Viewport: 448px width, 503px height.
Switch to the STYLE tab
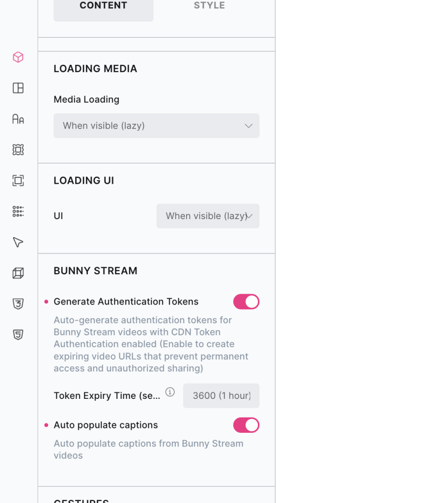(209, 6)
